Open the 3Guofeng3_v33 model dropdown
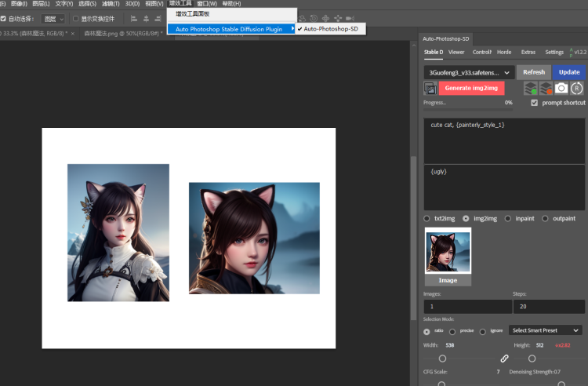Image resolution: width=588 pixels, height=386 pixels. click(469, 72)
